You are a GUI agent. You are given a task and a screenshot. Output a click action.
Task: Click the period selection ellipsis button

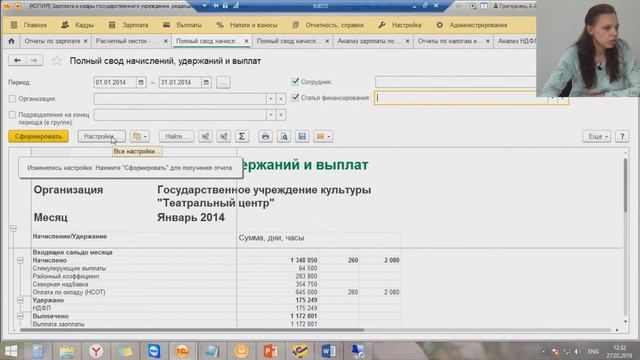[223, 82]
